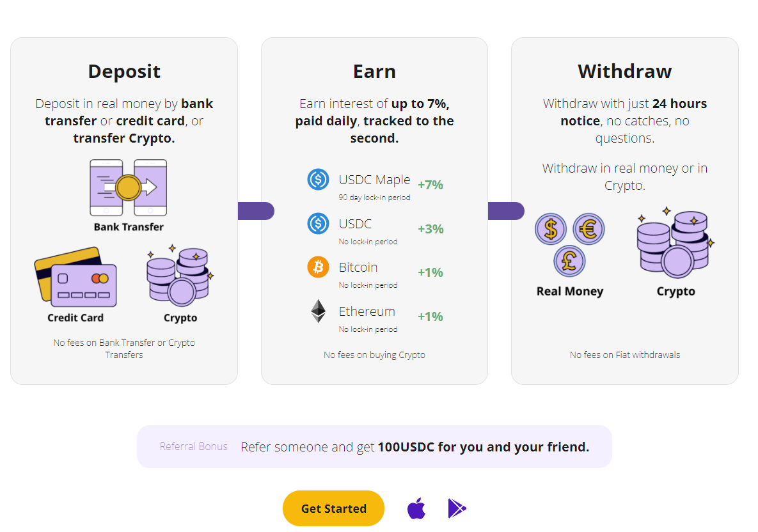Click the Get Started button

coord(333,508)
